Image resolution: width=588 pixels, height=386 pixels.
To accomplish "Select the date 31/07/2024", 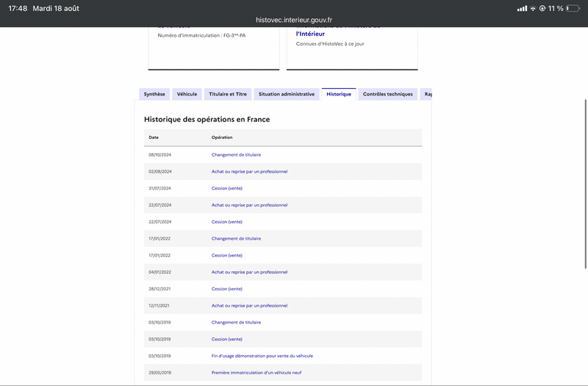I will (x=159, y=188).
